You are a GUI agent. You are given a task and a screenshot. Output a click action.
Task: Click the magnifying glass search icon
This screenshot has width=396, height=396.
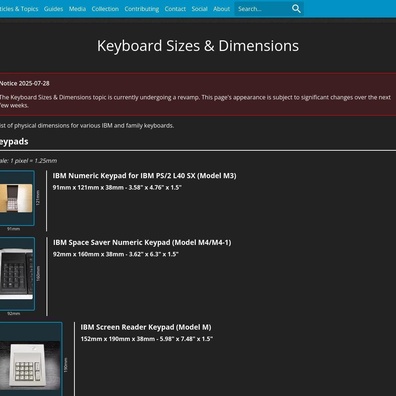click(x=296, y=9)
